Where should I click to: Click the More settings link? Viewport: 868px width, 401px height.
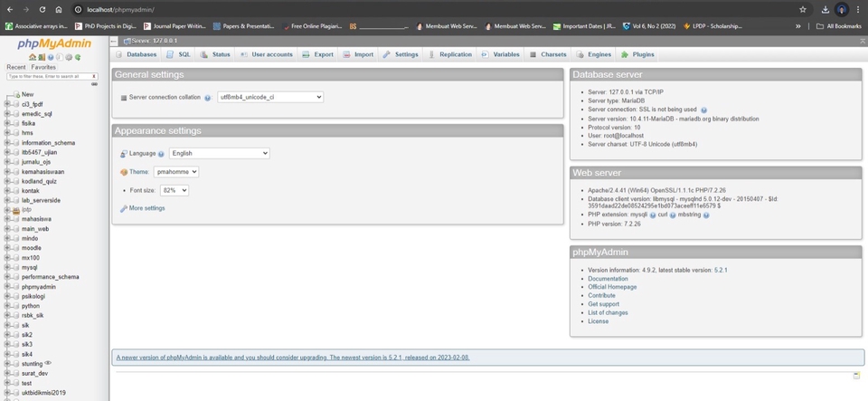pyautogui.click(x=146, y=208)
